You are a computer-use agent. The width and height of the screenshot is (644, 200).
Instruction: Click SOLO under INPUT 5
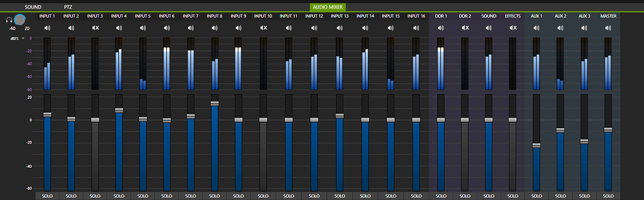point(143,196)
